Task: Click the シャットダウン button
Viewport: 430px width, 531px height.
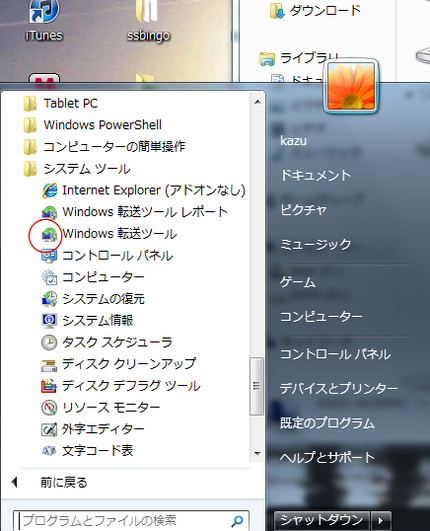Action: [322, 520]
